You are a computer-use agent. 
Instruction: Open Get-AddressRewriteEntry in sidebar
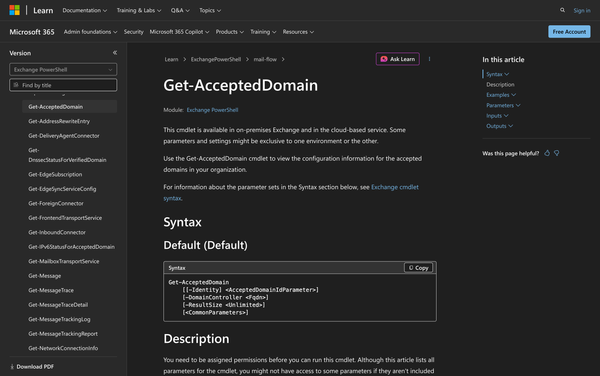coord(59,121)
